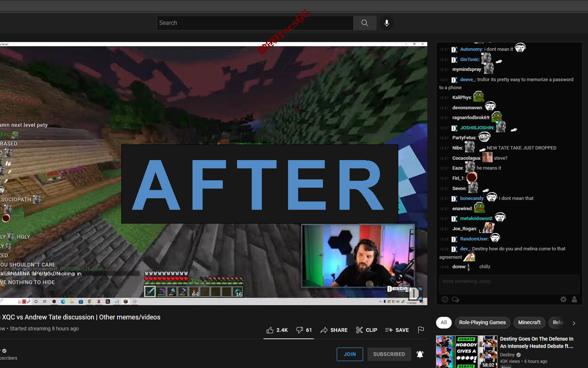Toggle the SUBSCRIBED button
588x368 pixels.
tap(389, 354)
